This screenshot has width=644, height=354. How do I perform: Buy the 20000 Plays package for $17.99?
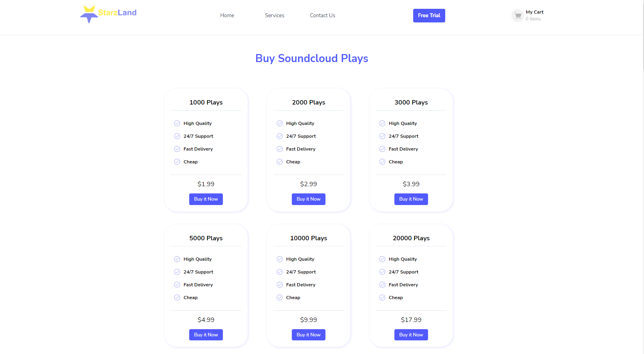pyautogui.click(x=411, y=335)
